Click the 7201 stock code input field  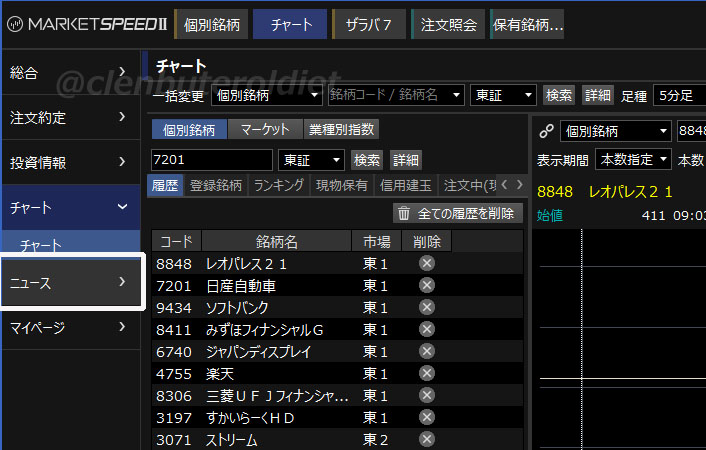[x=212, y=160]
